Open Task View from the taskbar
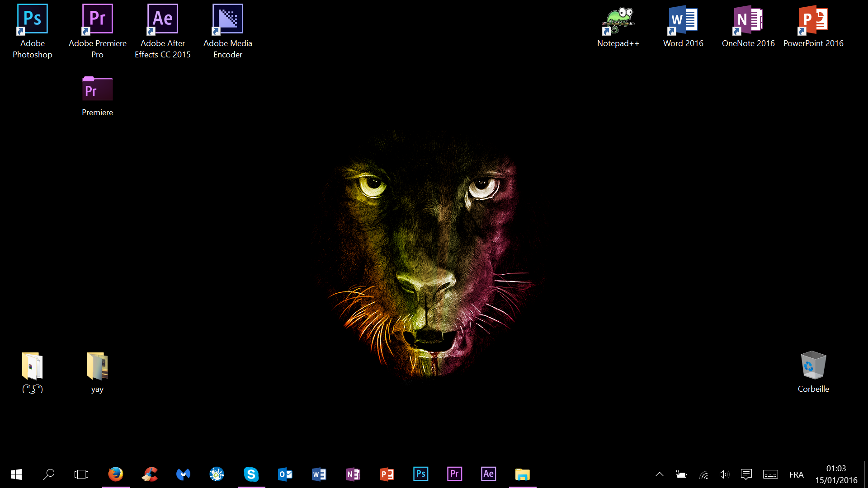 [81, 474]
